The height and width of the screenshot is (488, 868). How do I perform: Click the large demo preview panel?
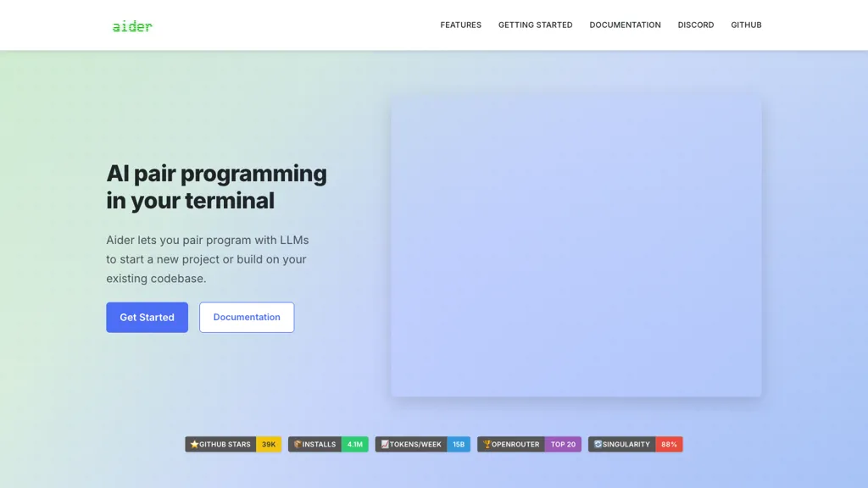[x=576, y=246]
